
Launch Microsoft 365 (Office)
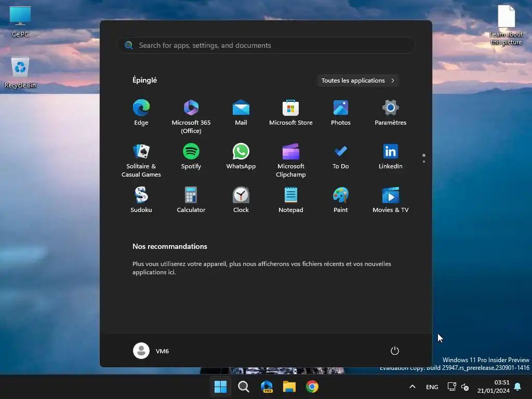(x=191, y=117)
